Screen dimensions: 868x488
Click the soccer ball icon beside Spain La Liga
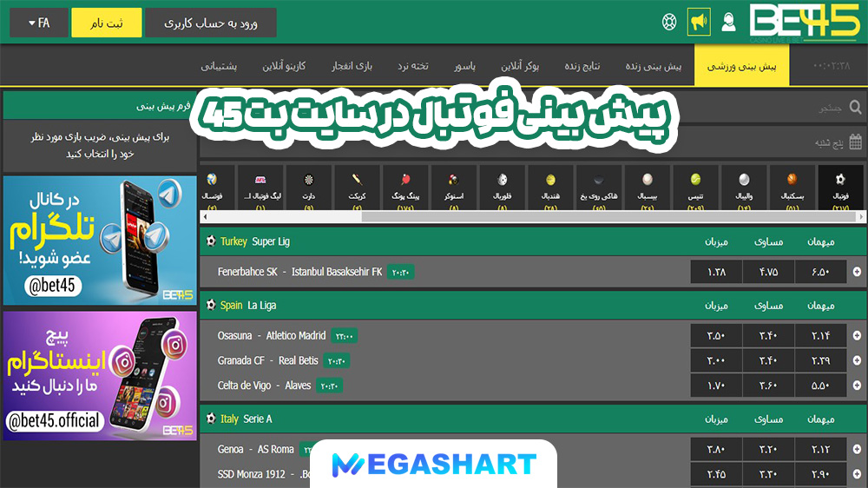tap(211, 305)
